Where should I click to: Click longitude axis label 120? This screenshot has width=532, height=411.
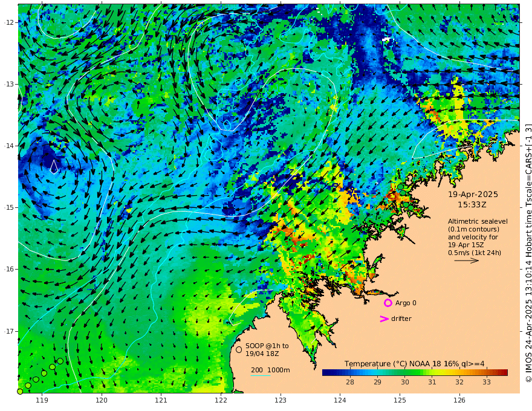point(102,400)
